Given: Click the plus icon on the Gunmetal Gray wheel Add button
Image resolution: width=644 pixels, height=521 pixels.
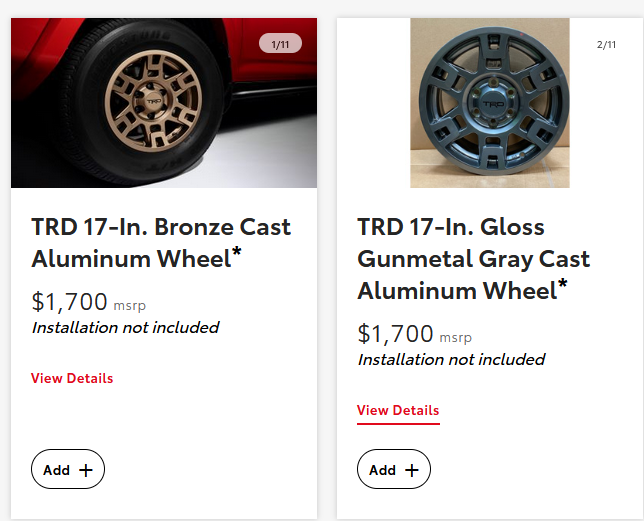Looking at the screenshot, I should (x=411, y=470).
